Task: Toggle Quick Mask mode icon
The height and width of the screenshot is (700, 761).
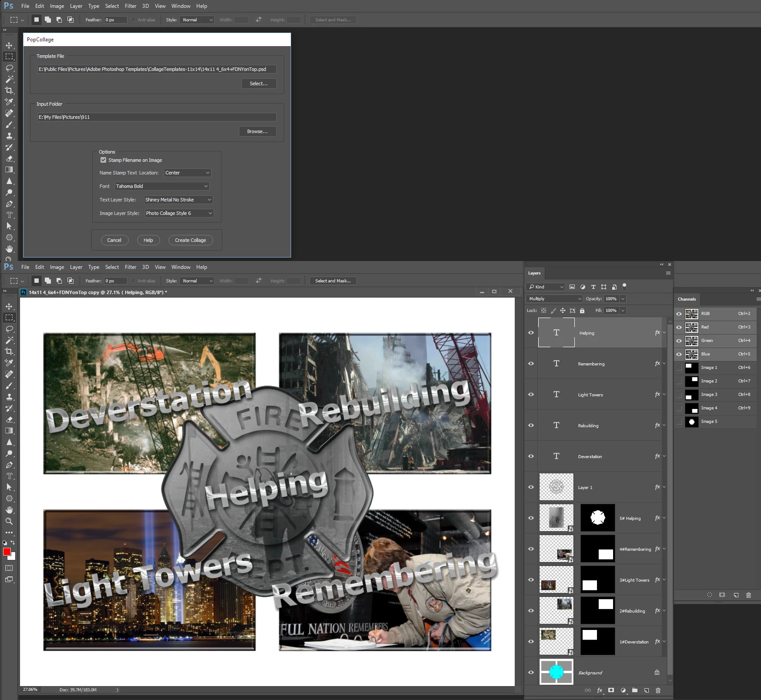Action: click(x=9, y=568)
